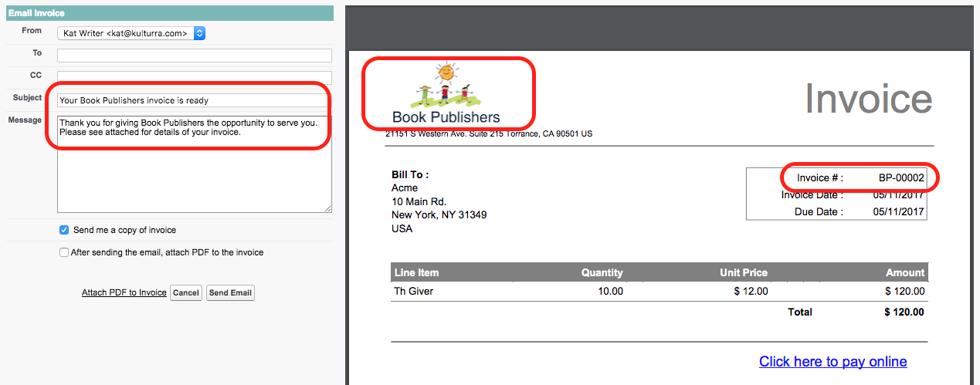The width and height of the screenshot is (980, 385).
Task: Click inside the Message text area
Action: pyautogui.click(x=195, y=164)
